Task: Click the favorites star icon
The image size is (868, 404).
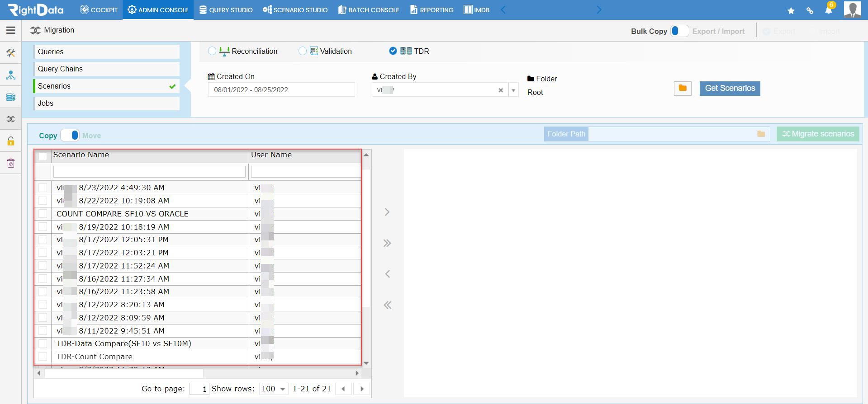Action: click(791, 10)
